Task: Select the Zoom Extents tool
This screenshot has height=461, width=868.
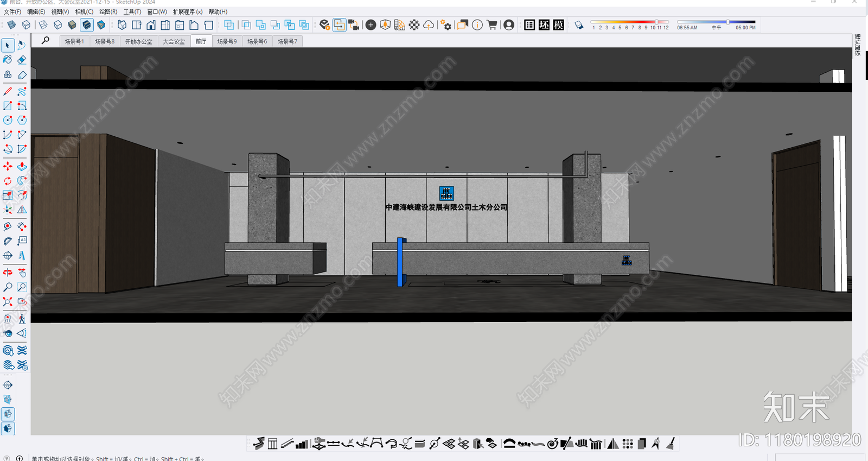Action: (8, 301)
